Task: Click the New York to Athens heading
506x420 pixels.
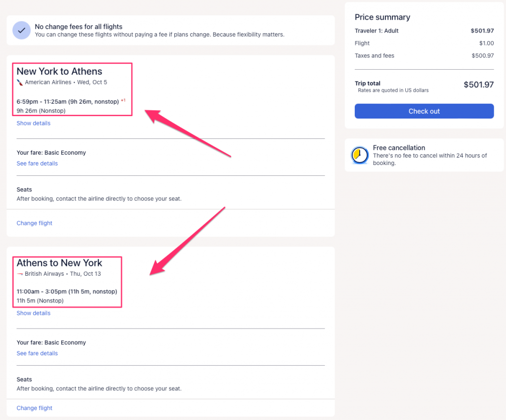Action: coord(59,72)
